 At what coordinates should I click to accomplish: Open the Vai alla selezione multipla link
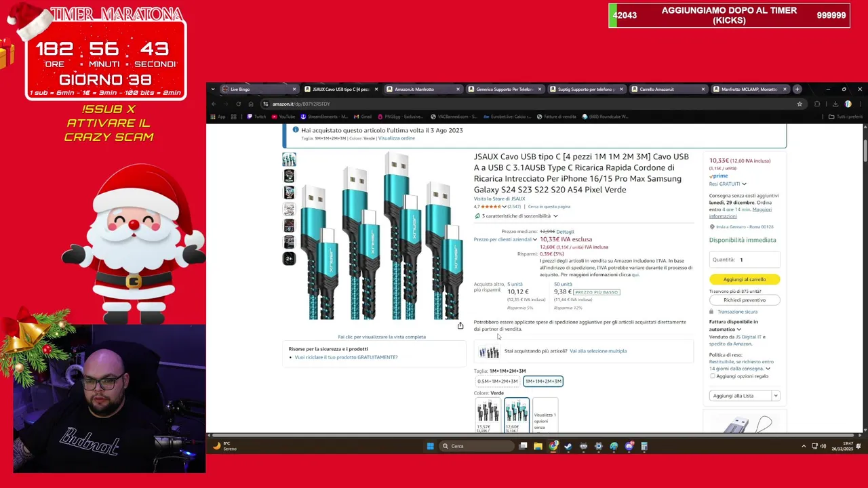coord(598,351)
